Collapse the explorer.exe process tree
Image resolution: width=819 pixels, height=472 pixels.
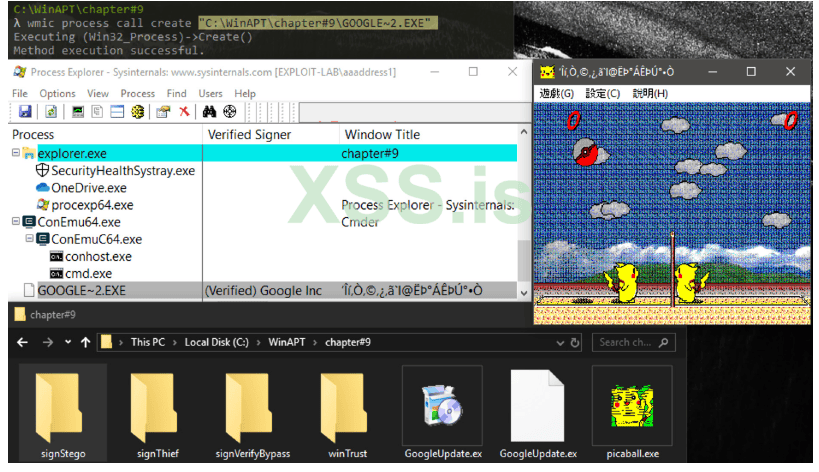pyautogui.click(x=16, y=152)
